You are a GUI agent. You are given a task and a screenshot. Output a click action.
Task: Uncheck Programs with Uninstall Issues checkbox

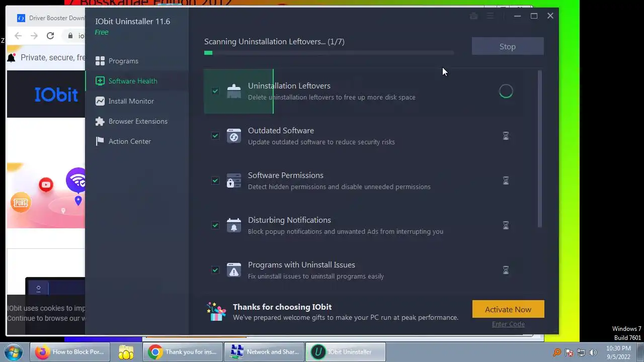[x=215, y=270]
